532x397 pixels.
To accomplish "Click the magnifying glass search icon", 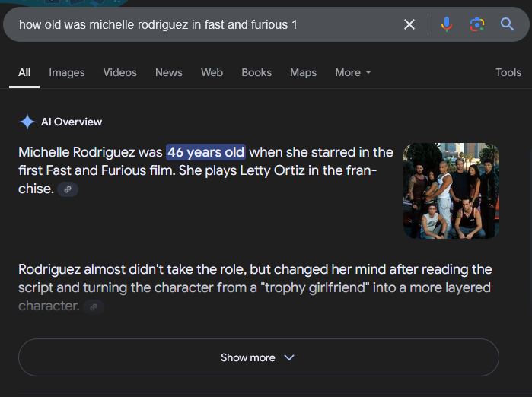I will [x=507, y=24].
